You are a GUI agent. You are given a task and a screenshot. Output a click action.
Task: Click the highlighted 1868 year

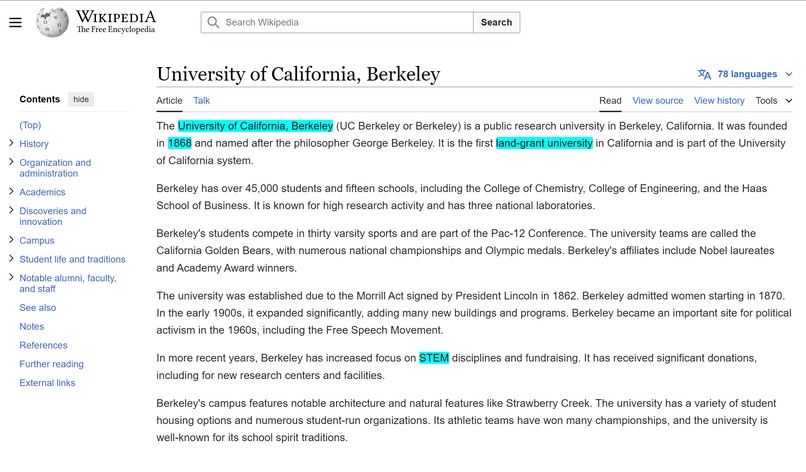pos(179,143)
